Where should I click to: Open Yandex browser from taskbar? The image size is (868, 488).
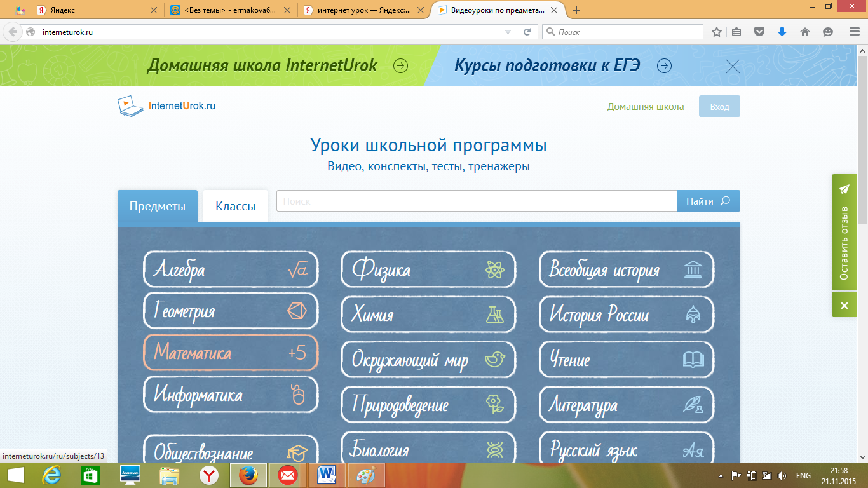pyautogui.click(x=208, y=475)
